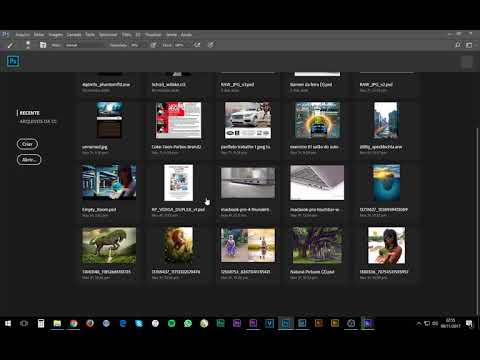
Task: Click the search magnifier icon
Action: (458, 45)
